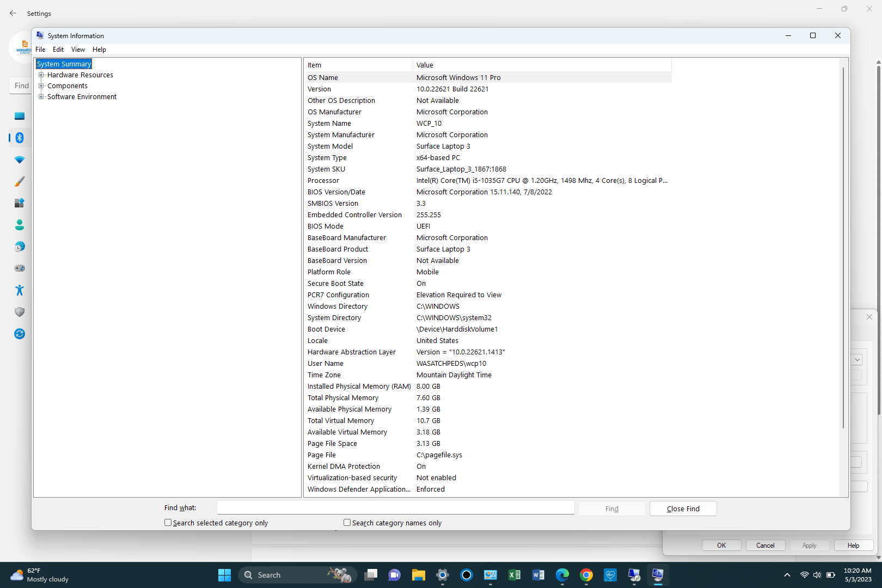882x588 pixels.
Task: Open Accounts in Settings sidebar
Action: tap(20, 225)
